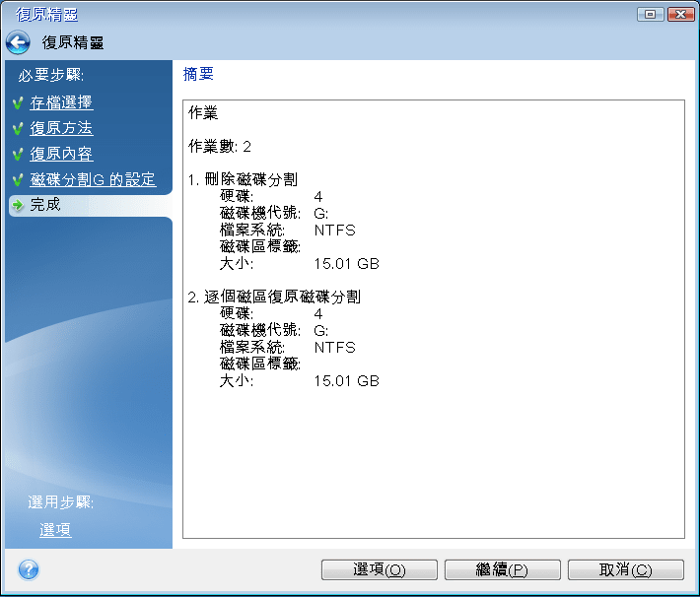
Task: Click the checkmark beside 磁碟分割G 的設定
Action: (18, 179)
